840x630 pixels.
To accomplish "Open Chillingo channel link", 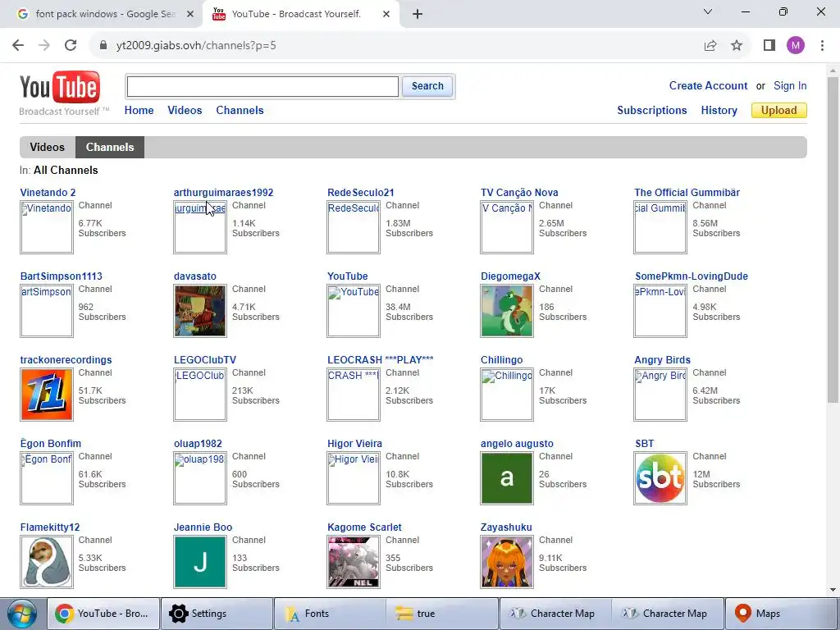I will (501, 360).
